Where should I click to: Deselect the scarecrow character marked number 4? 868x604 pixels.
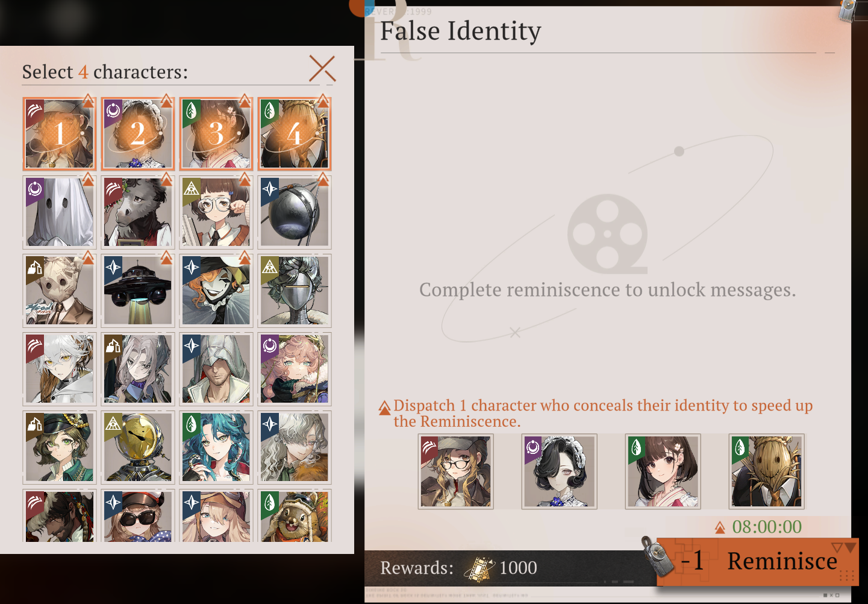295,134
